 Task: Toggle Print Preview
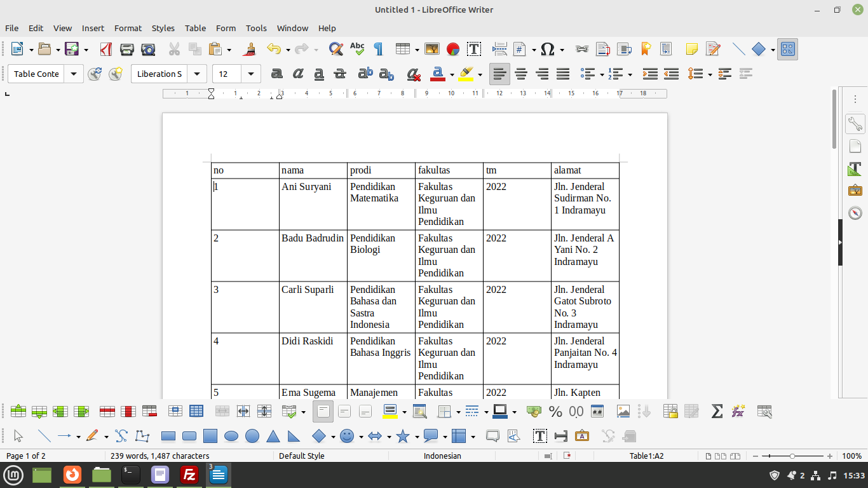[148, 49]
